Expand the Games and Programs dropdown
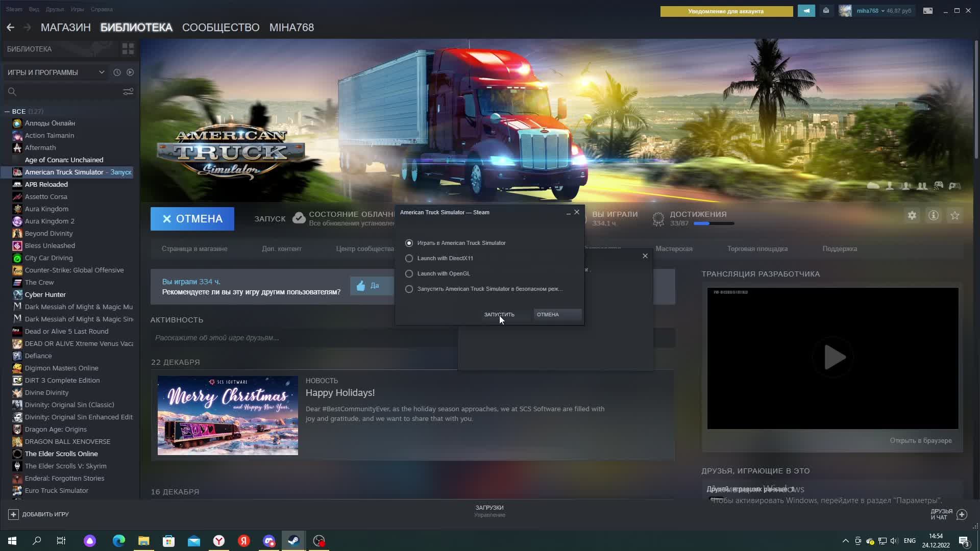 [101, 72]
